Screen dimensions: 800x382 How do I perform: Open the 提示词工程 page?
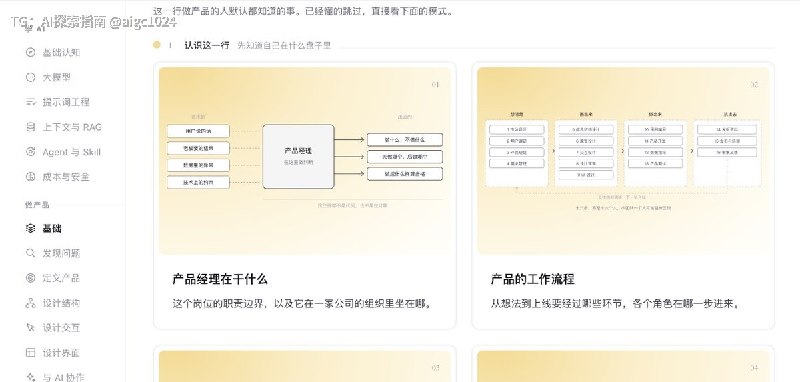coord(66,102)
